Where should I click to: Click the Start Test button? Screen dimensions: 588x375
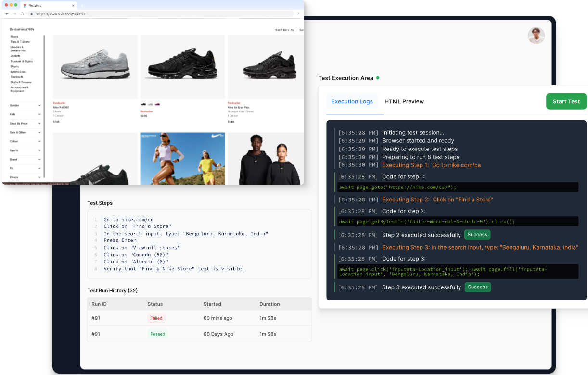pos(566,101)
